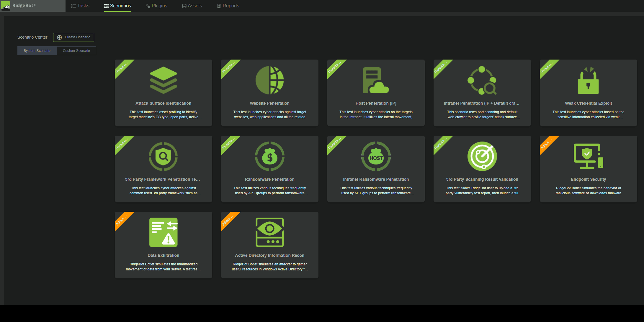Open Data Exfiltration scenario title
Image resolution: width=644 pixels, height=322 pixels.
164,255
